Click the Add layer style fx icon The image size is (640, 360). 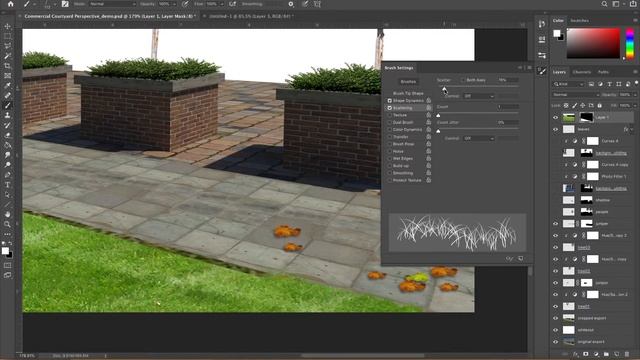(576, 354)
